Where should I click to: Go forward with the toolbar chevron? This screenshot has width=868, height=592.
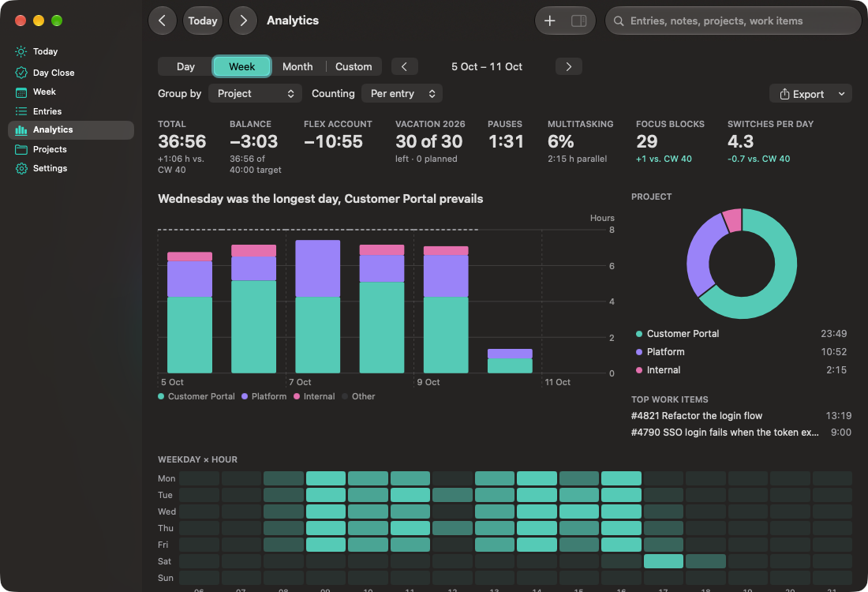pos(243,21)
